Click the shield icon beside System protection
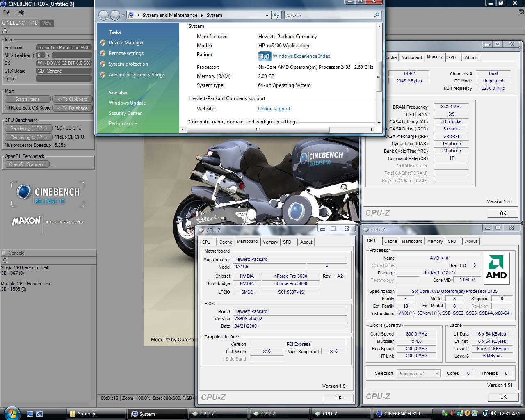This screenshot has width=525, height=420. pos(103,64)
